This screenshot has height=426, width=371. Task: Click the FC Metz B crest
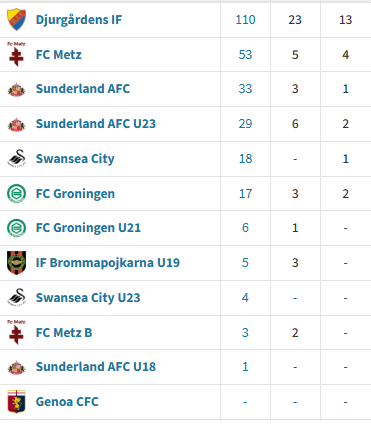point(16,332)
